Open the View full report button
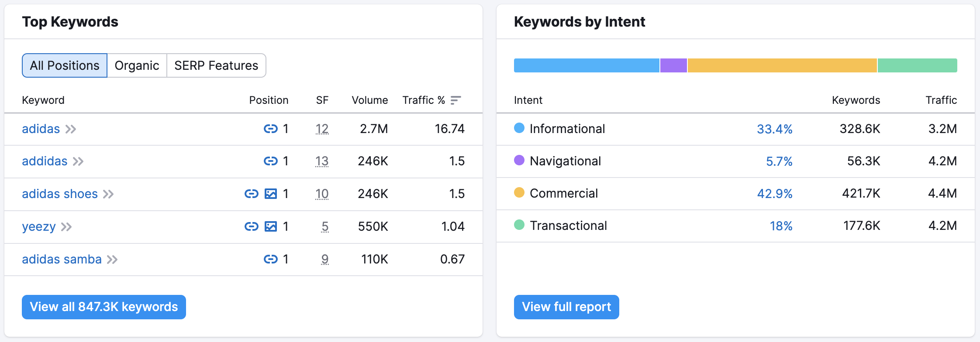 click(x=566, y=307)
